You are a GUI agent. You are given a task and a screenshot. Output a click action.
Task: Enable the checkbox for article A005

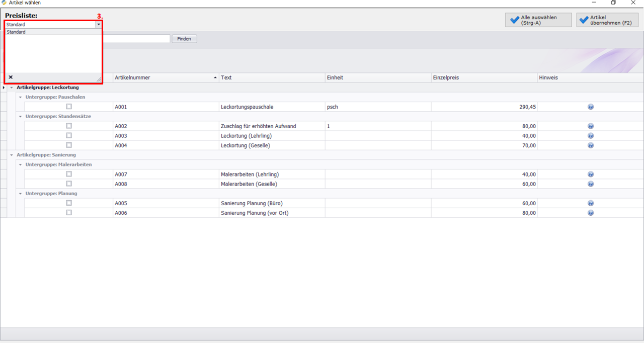pos(69,203)
